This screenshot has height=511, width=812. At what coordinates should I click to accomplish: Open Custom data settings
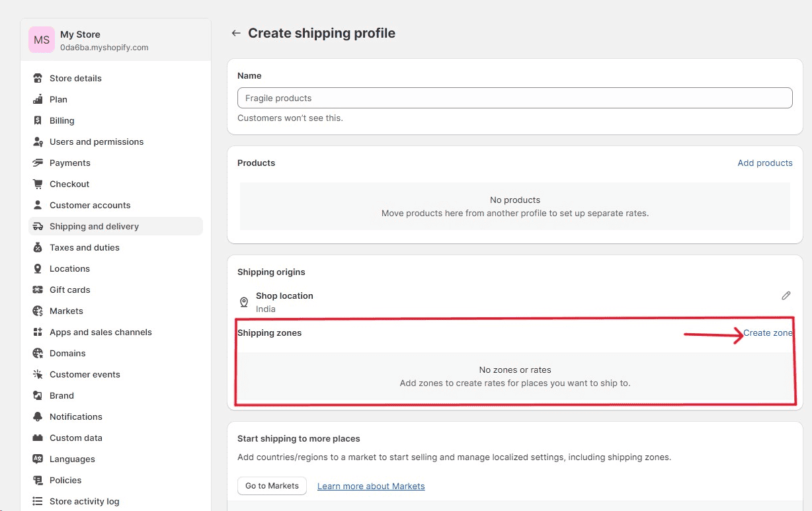click(x=116, y=438)
